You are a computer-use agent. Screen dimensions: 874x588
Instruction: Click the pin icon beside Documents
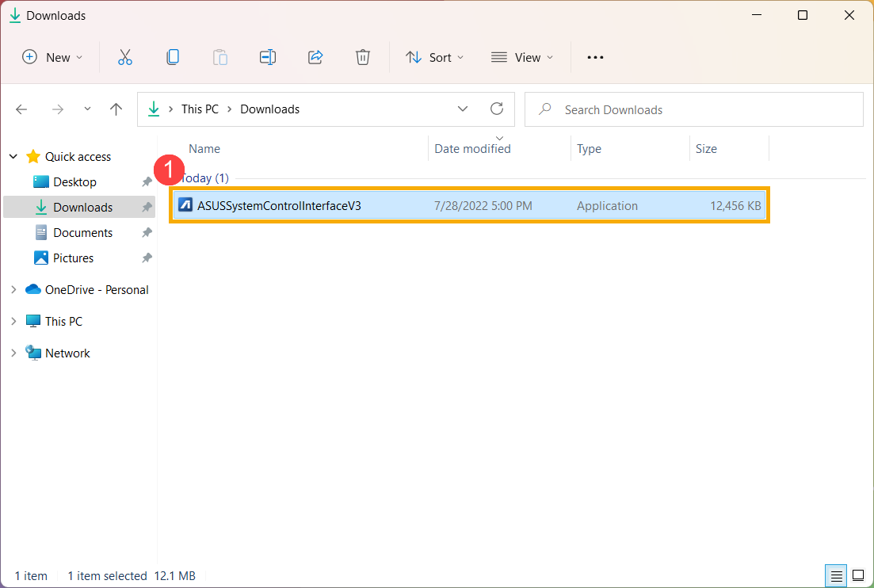point(147,232)
